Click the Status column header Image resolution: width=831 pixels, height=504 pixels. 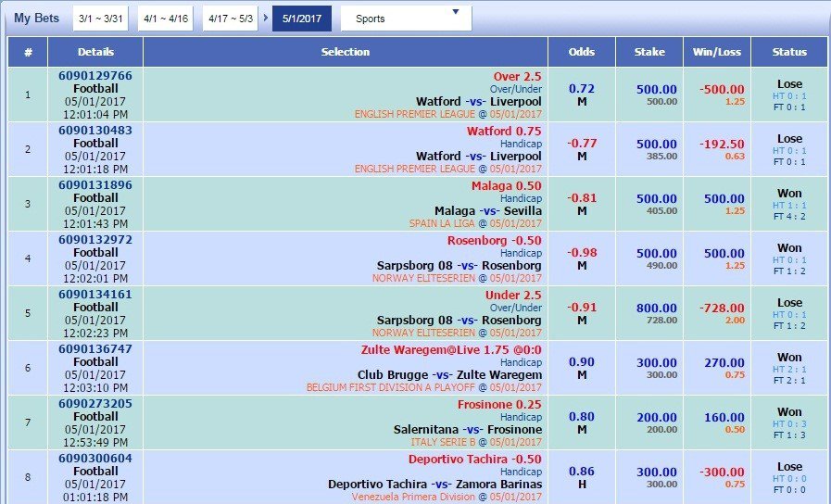[789, 52]
